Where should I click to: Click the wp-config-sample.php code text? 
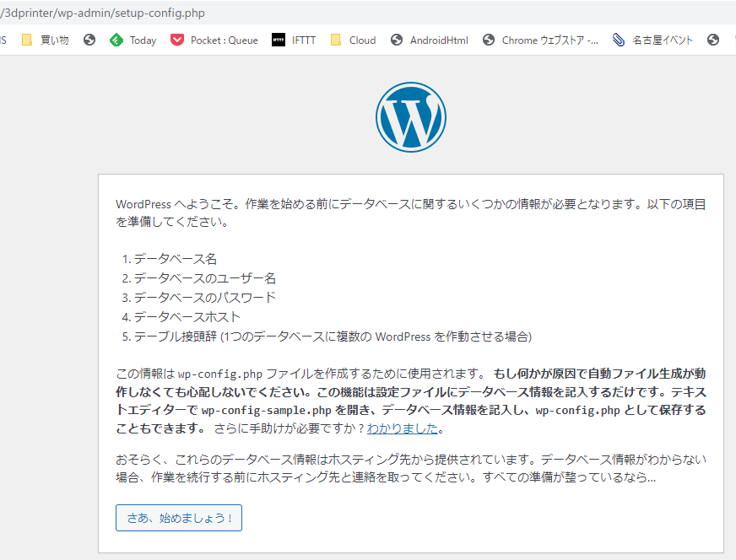267,411
